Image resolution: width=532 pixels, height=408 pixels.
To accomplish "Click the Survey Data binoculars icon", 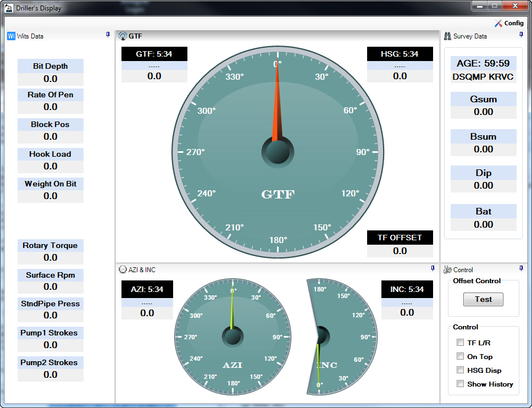I will pos(447,36).
